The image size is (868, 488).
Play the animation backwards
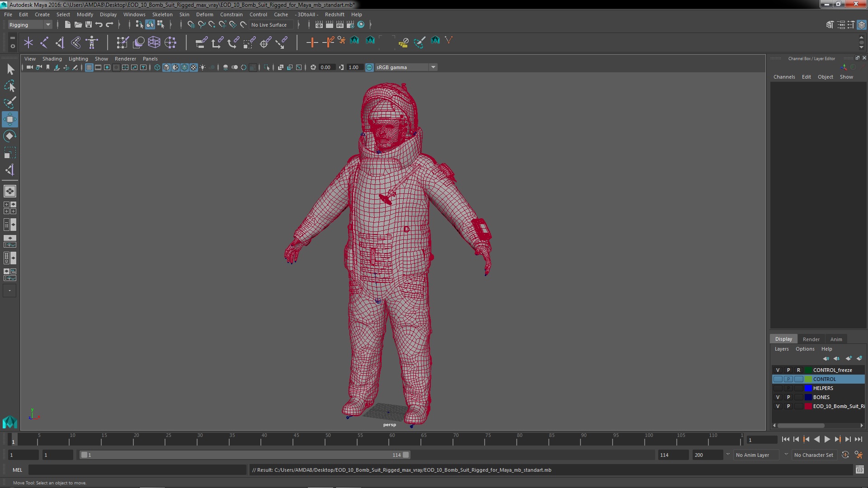point(816,439)
